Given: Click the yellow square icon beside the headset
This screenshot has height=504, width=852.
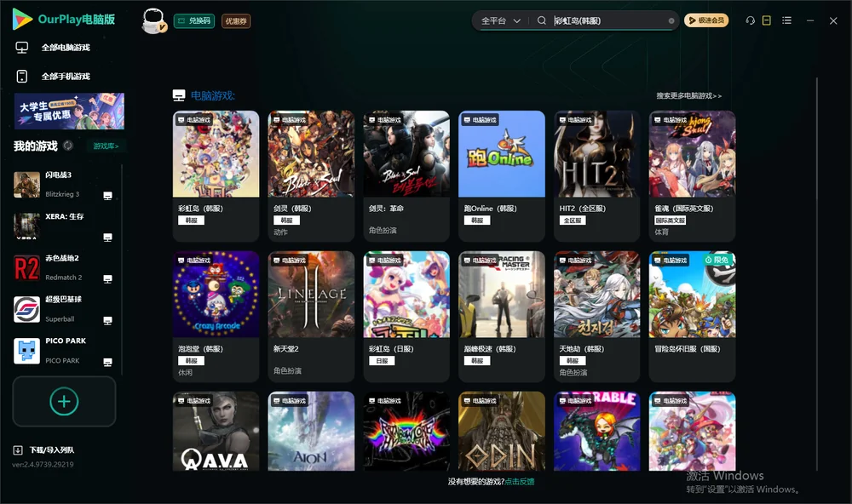Looking at the screenshot, I should click(766, 20).
